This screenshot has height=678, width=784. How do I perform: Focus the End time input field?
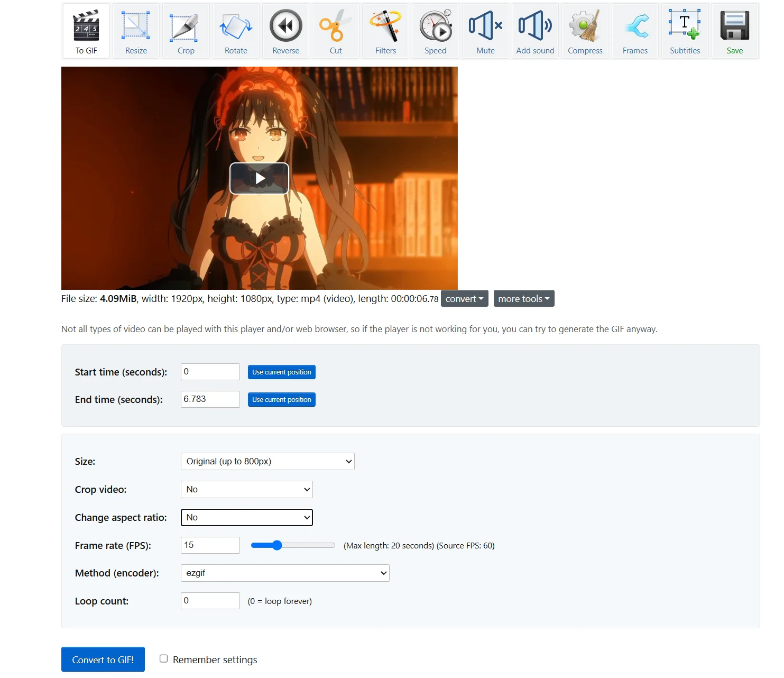coord(210,399)
